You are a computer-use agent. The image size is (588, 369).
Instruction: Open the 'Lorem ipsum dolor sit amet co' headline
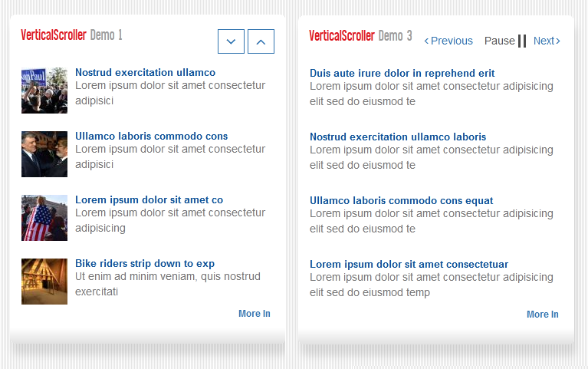[149, 199]
